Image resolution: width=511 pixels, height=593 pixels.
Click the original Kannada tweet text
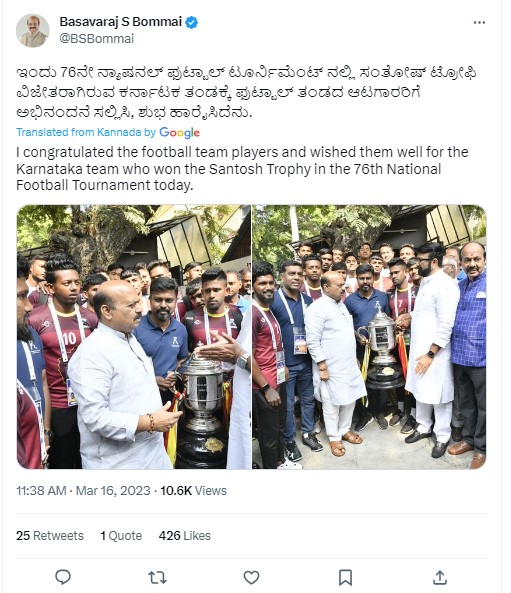[246, 92]
